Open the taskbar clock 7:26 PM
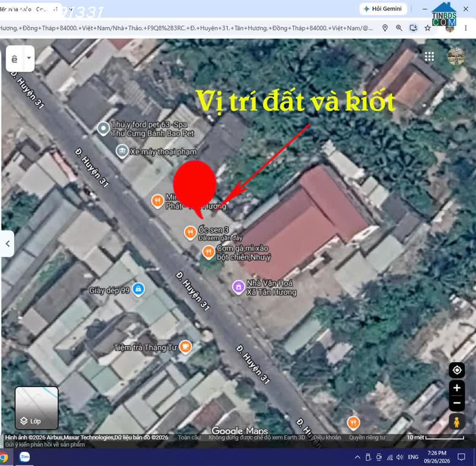The width and height of the screenshot is (476, 466). (x=437, y=457)
